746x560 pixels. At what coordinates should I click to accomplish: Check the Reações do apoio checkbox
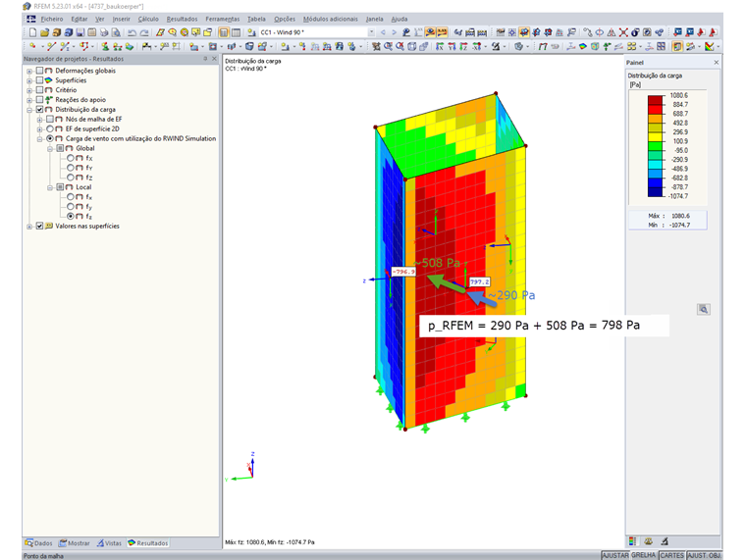[x=40, y=100]
